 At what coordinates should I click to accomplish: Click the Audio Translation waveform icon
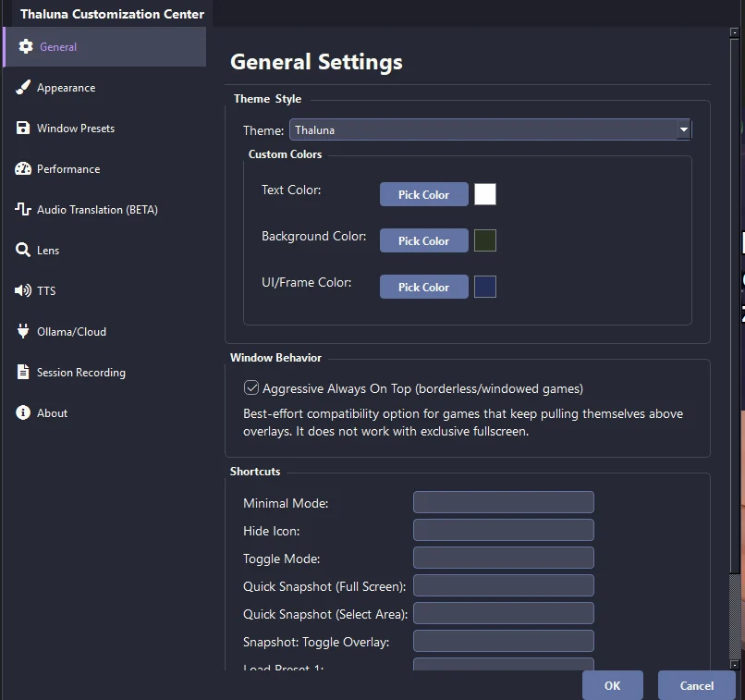(x=23, y=209)
